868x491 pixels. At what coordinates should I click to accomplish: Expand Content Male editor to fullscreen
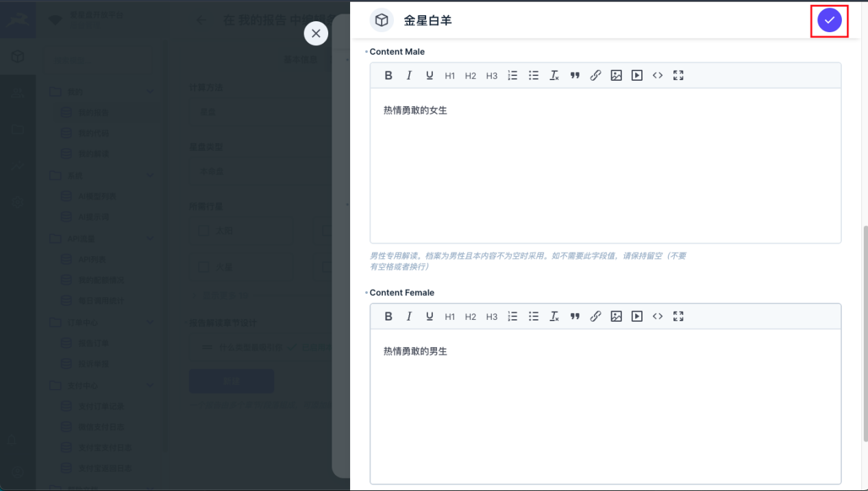click(678, 75)
